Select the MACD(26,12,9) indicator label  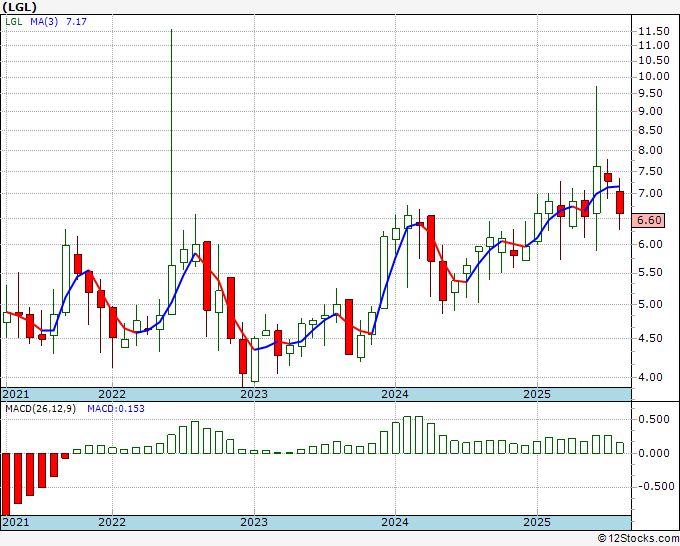pyautogui.click(x=40, y=409)
